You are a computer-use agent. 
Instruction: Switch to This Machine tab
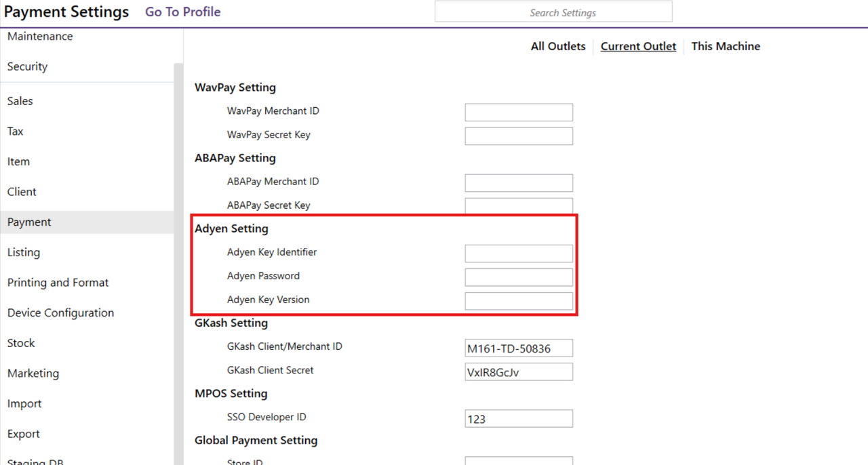pos(725,46)
